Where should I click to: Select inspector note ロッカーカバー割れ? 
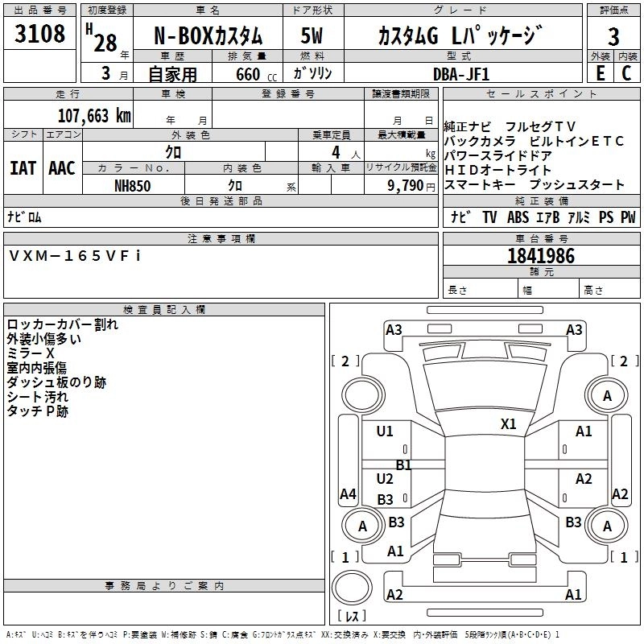(x=63, y=324)
